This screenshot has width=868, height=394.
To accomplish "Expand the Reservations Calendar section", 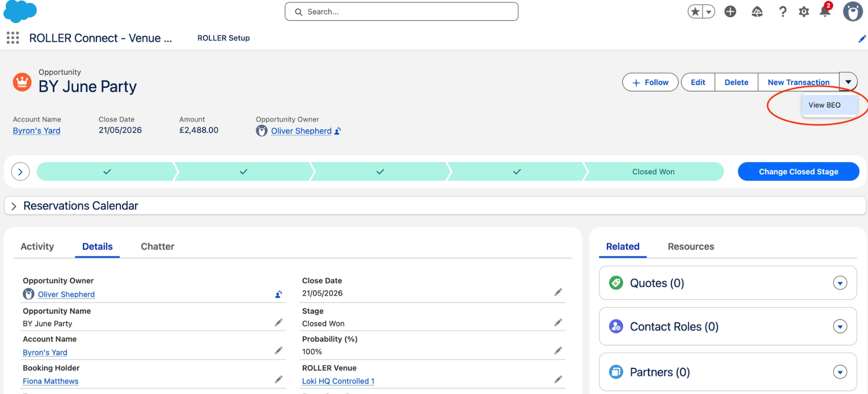I will point(14,206).
